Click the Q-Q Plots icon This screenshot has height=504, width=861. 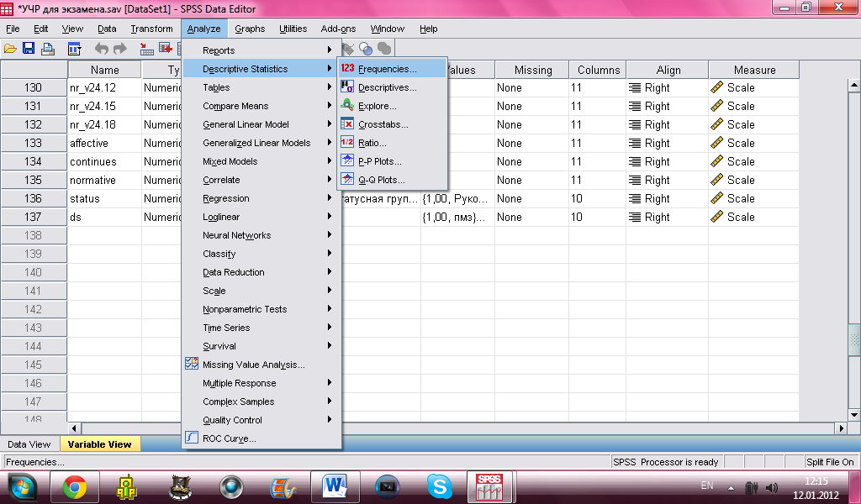[347, 179]
